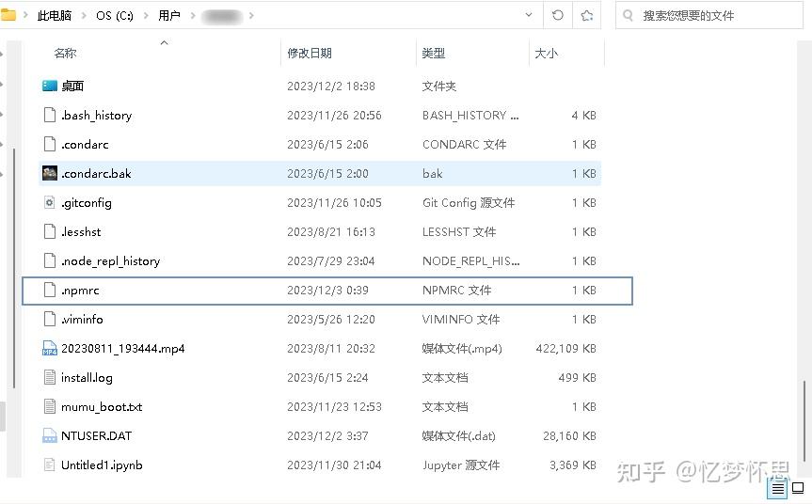The image size is (812, 504).
Task: Click the 桌面 folder icon
Action: click(x=50, y=86)
